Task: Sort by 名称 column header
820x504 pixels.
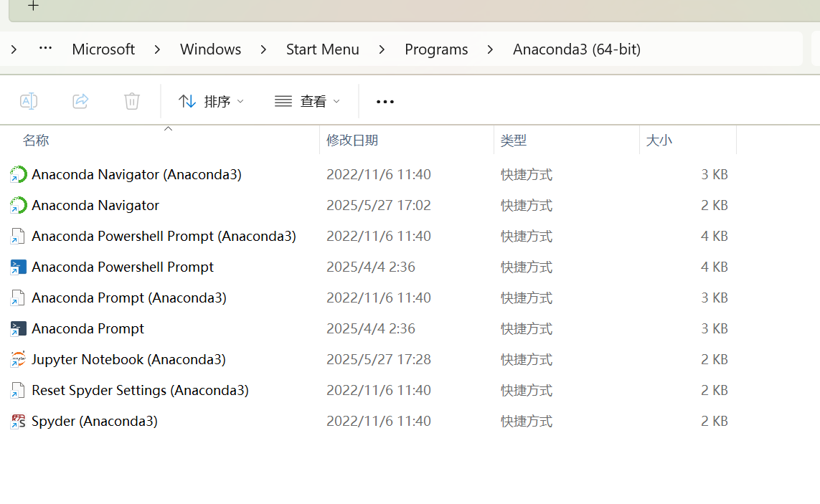Action: [x=36, y=140]
